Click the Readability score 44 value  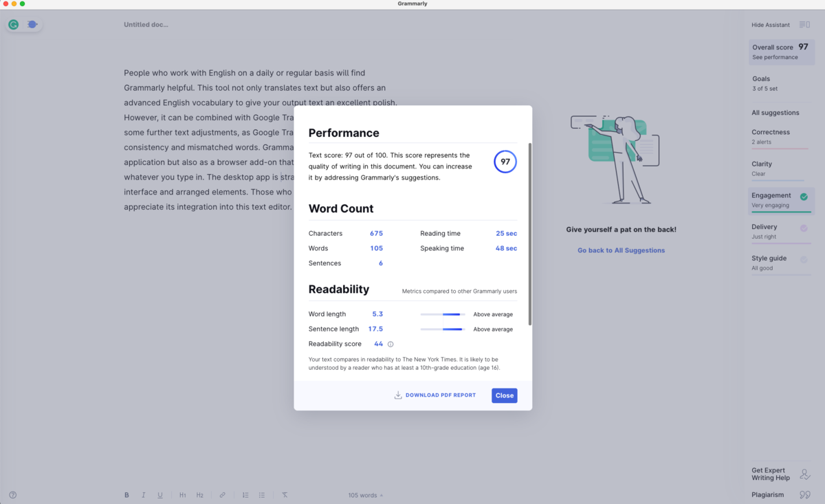click(x=379, y=344)
